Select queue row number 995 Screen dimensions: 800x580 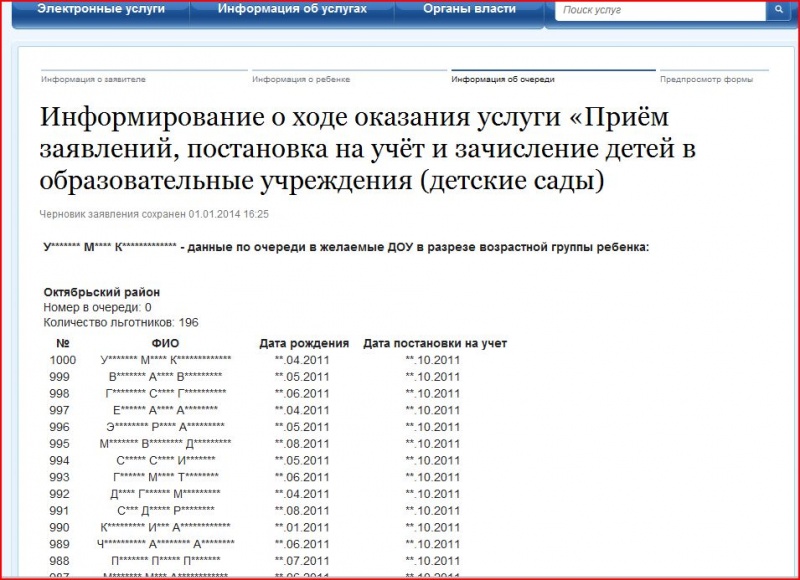pos(255,444)
